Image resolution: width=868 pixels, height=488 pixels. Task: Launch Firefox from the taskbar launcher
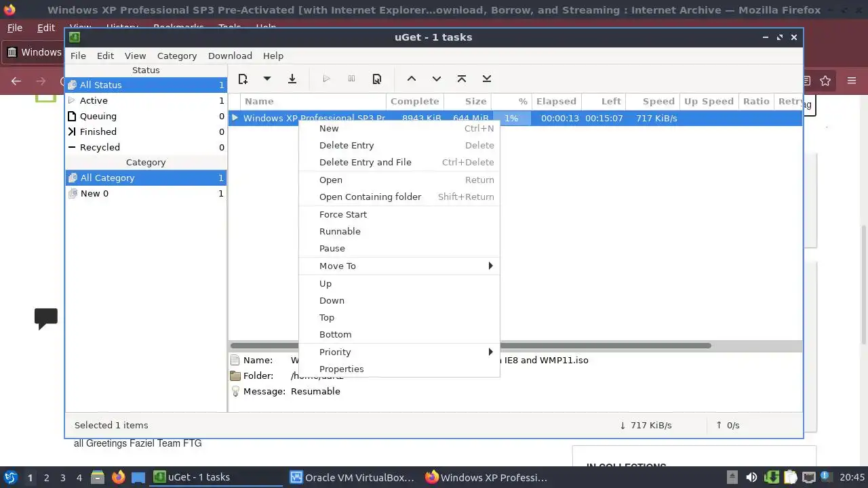pos(118,477)
